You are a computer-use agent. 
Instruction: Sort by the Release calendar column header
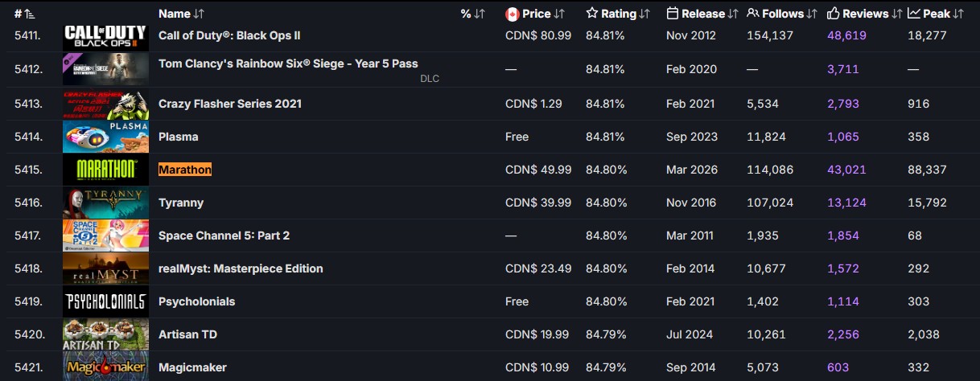(x=702, y=14)
